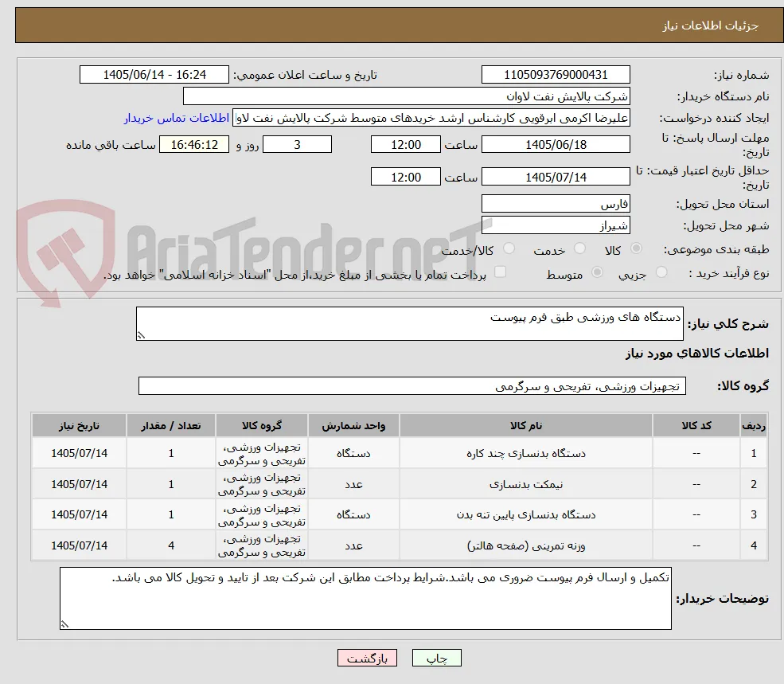The height and width of the screenshot is (684, 784).
Task: Toggle the Islamic treasury payment checkbox
Action: point(500,272)
